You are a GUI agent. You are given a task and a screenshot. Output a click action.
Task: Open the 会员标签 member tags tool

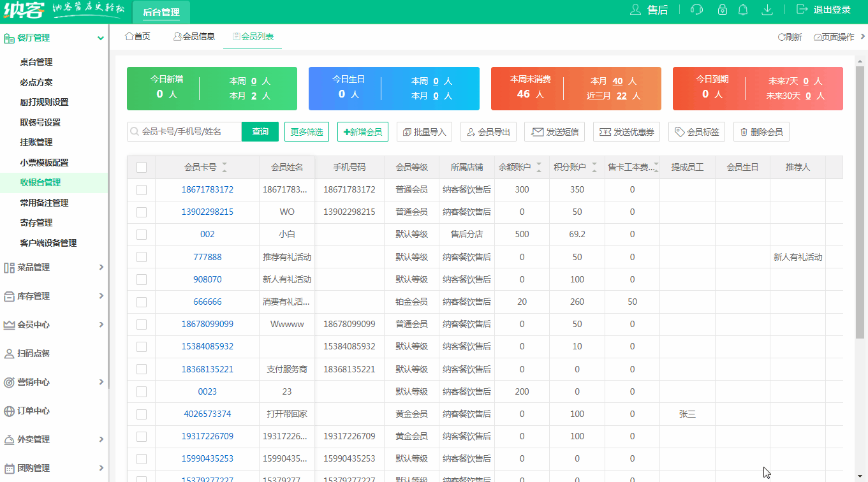click(x=696, y=131)
